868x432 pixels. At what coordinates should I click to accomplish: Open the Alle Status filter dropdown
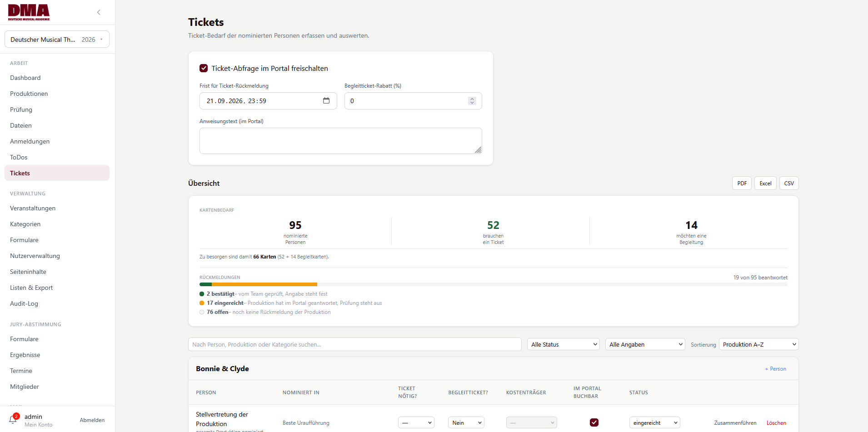(x=564, y=344)
